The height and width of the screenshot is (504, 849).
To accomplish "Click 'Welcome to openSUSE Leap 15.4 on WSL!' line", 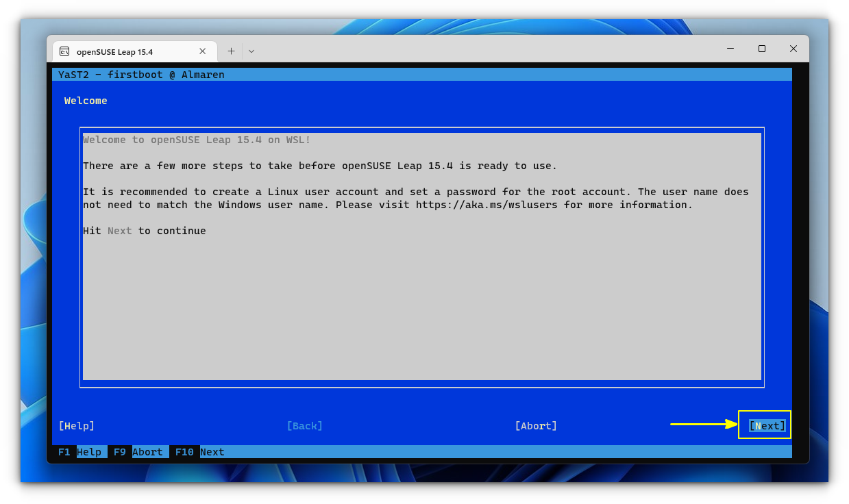I will [197, 140].
